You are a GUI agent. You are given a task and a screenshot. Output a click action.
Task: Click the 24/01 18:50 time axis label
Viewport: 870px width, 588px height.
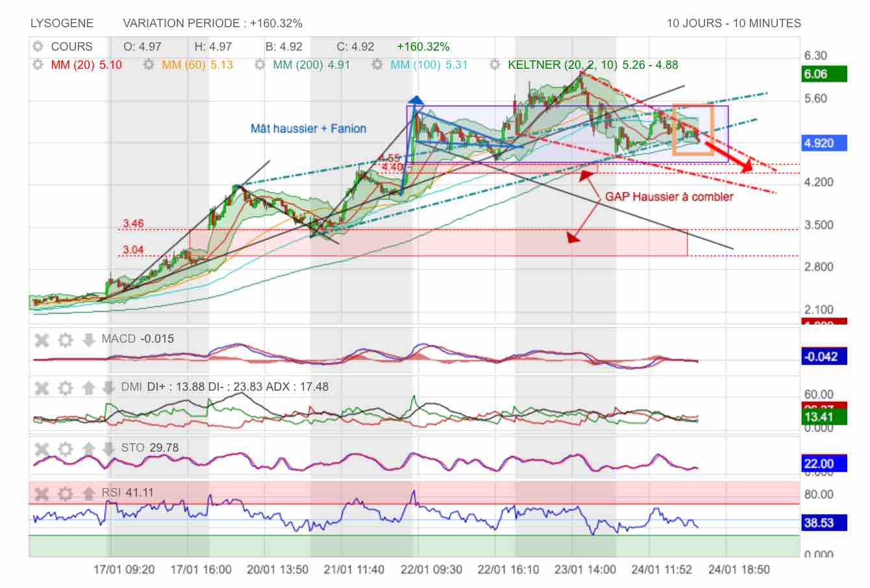point(739,570)
